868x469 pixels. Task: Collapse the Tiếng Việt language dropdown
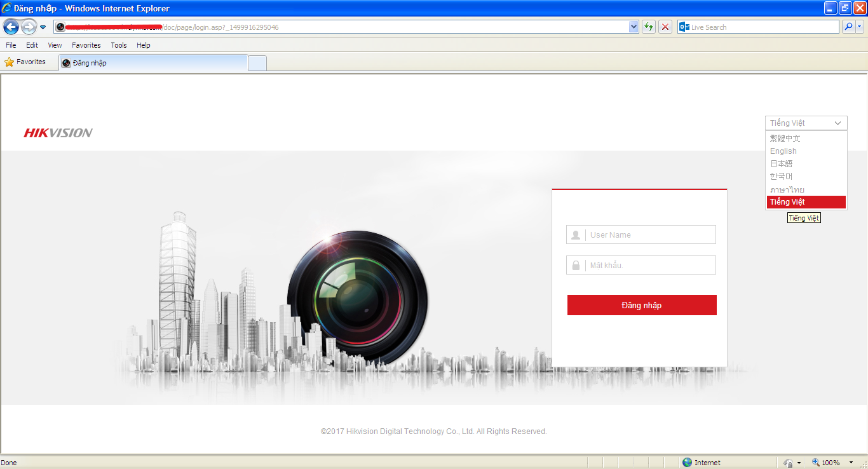(x=806, y=123)
